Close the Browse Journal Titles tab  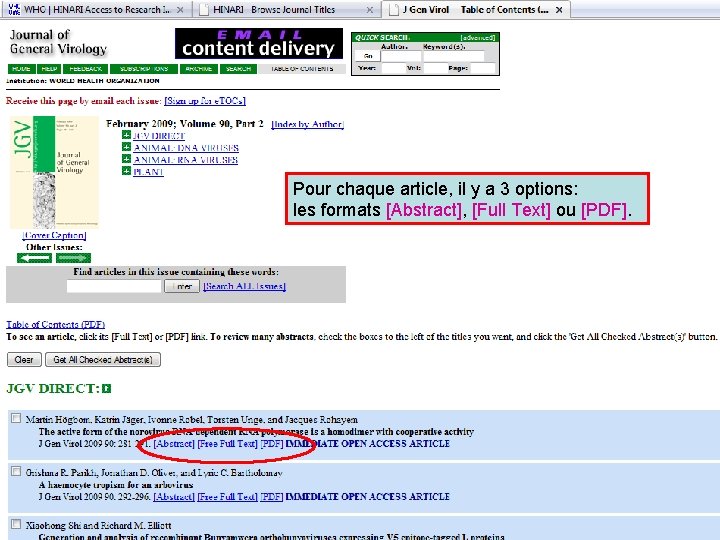pos(370,10)
